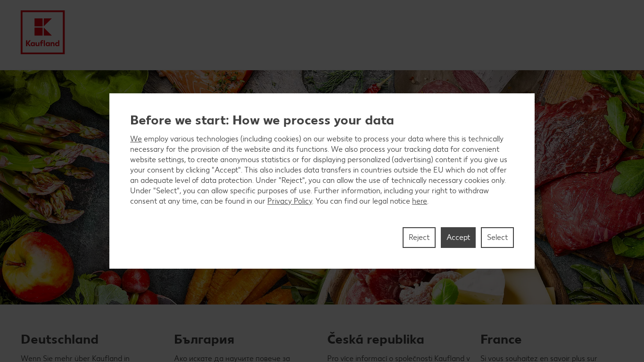This screenshot has width=644, height=362.
Task: Click the German text under Deutschland
Action: click(x=75, y=358)
